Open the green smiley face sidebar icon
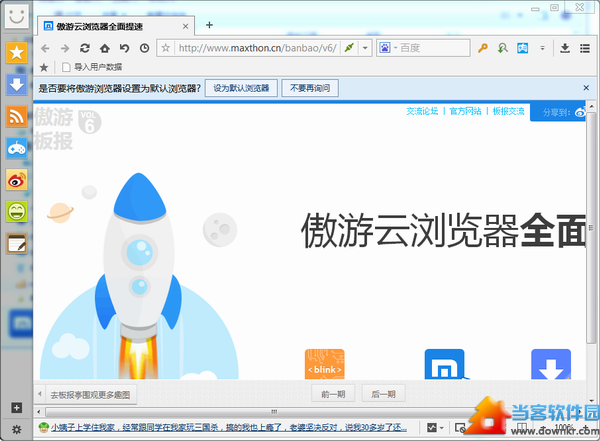 tap(16, 212)
